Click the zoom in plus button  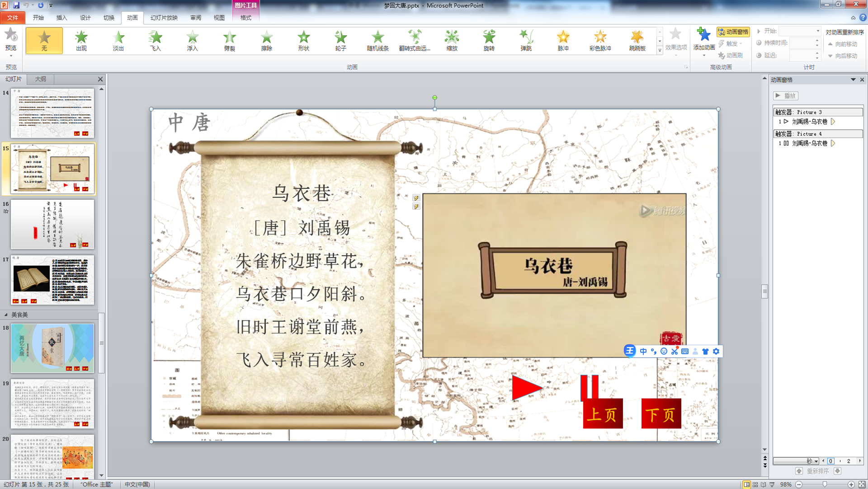851,484
